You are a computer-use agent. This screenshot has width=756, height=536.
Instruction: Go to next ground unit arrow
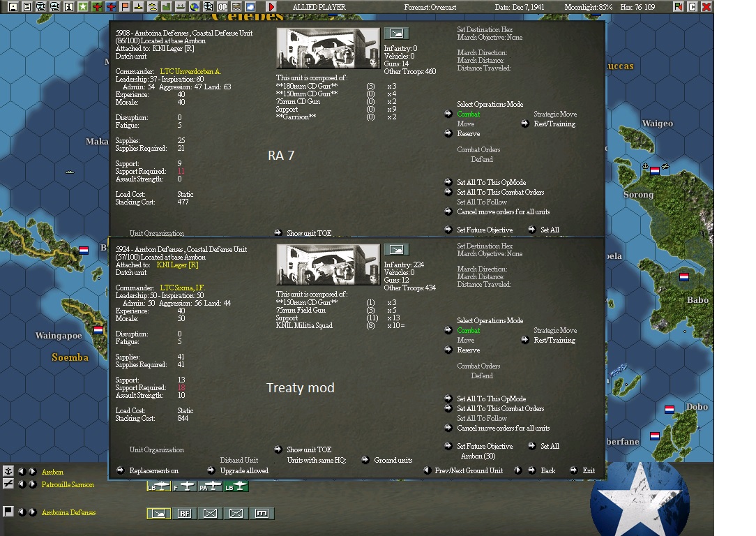517,470
